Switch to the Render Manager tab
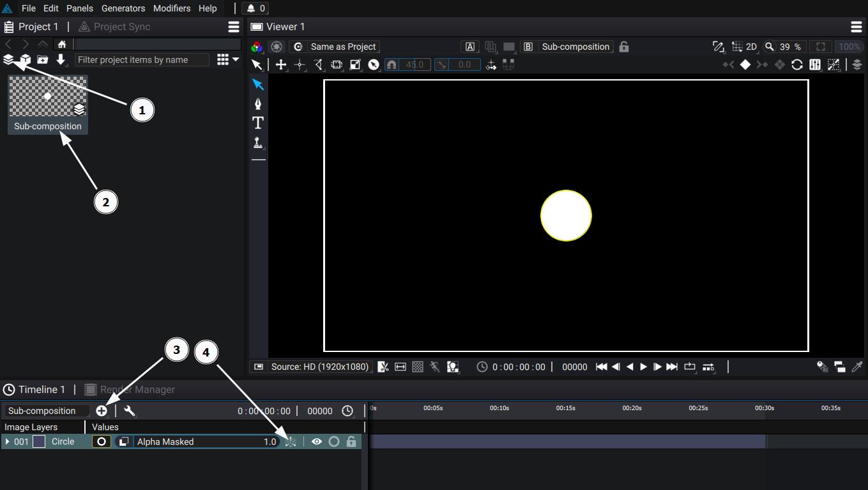Image resolution: width=868 pixels, height=490 pixels. [x=130, y=390]
